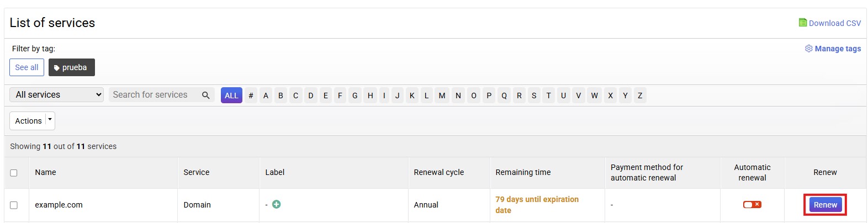
Task: Click the search magnifier icon
Action: coord(206,95)
